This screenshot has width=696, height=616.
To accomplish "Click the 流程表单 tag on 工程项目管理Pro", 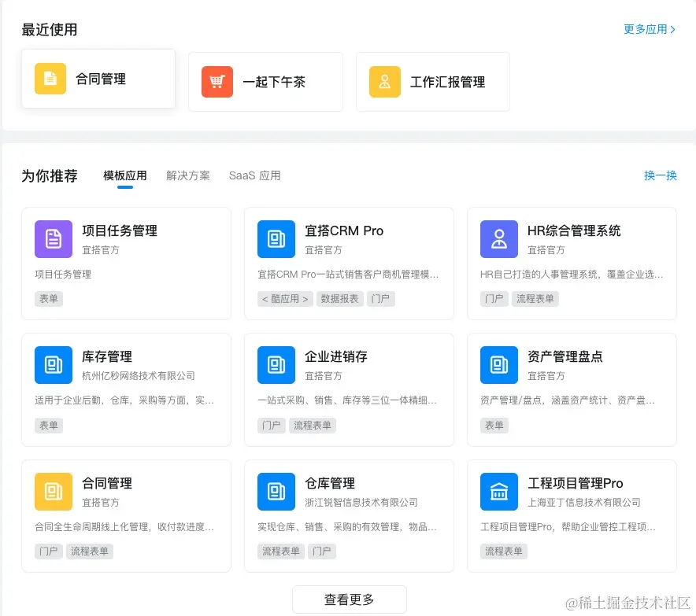I will click(x=504, y=551).
